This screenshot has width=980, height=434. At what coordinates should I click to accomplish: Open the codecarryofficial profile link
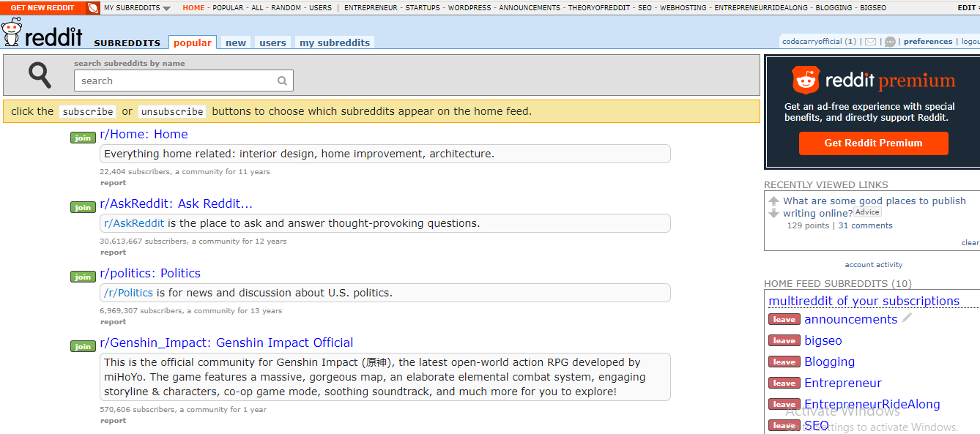812,42
